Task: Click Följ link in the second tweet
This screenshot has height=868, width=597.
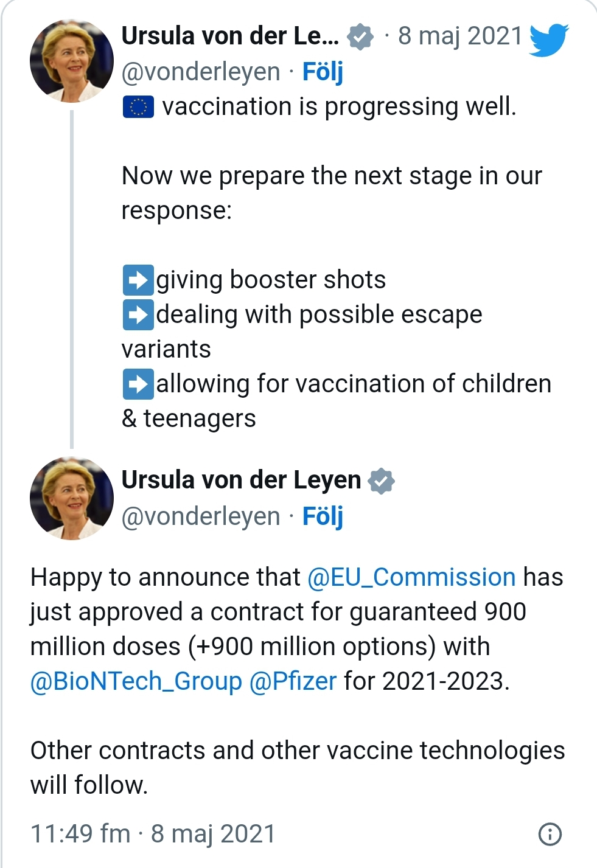Action: pyautogui.click(x=323, y=516)
